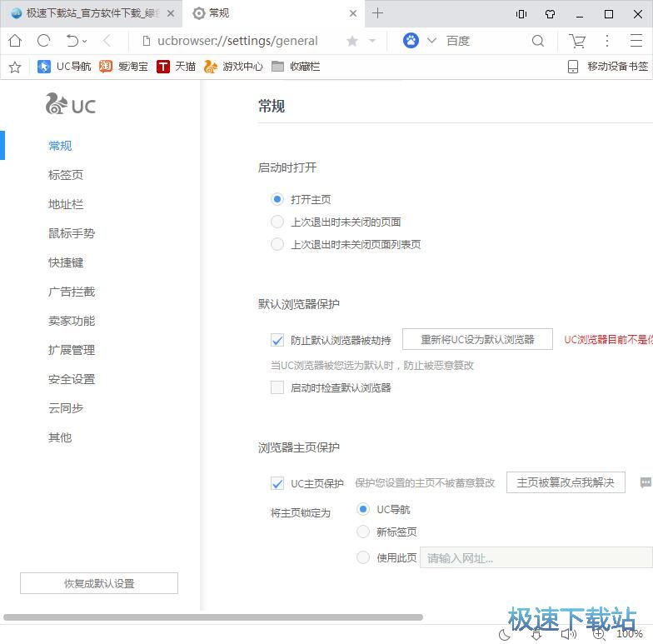Select 上次退出时未关闭页面列表页 radio button
The height and width of the screenshot is (644, 653).
tap(277, 244)
